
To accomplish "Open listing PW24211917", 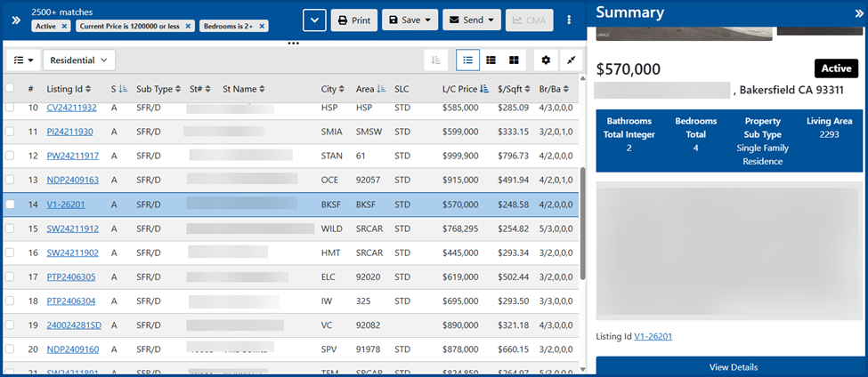I will click(72, 156).
